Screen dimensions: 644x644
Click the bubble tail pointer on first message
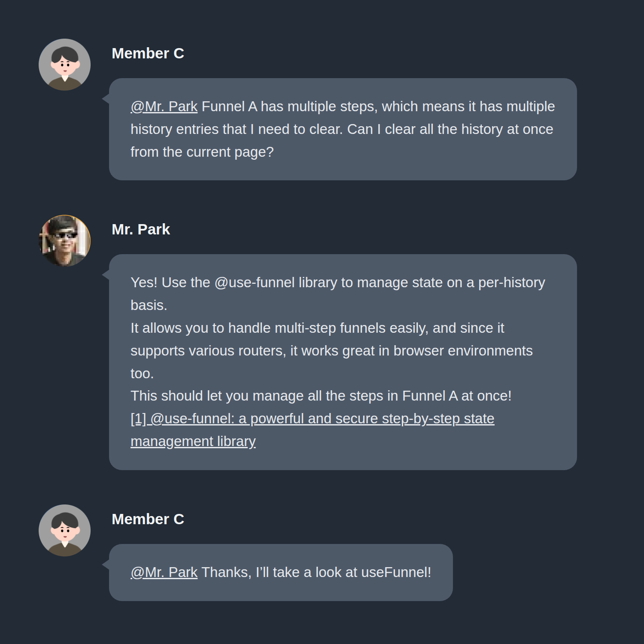tap(106, 99)
